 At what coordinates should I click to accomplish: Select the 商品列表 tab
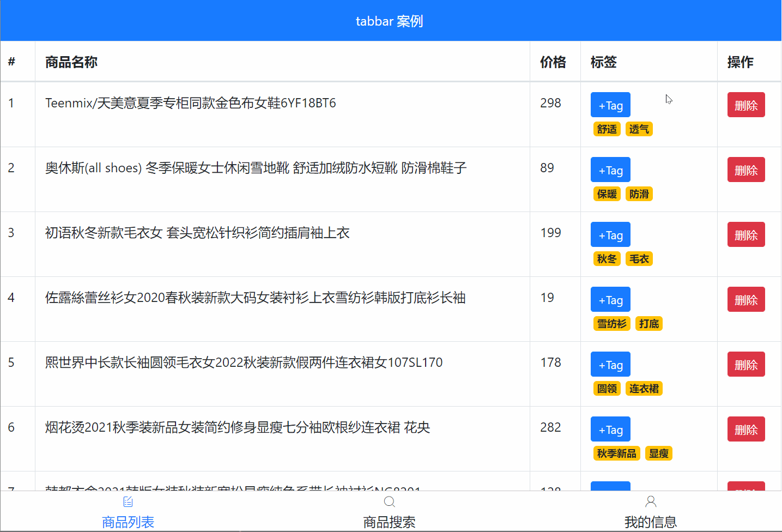128,522
